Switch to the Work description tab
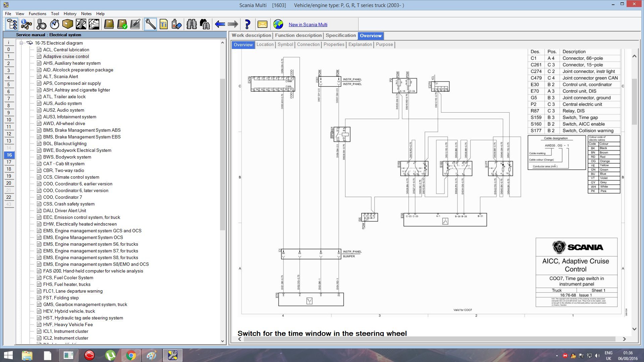 click(x=252, y=36)
